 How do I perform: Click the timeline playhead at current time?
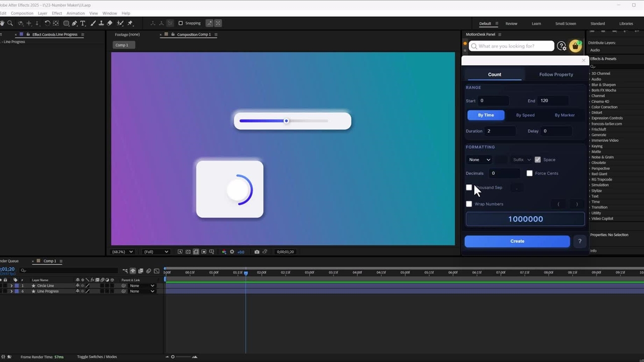[x=246, y=273]
